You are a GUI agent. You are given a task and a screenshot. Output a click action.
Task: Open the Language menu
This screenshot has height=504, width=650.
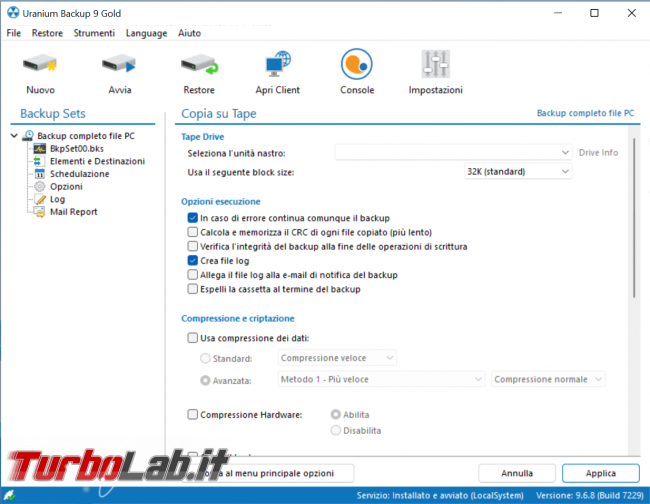click(x=146, y=33)
